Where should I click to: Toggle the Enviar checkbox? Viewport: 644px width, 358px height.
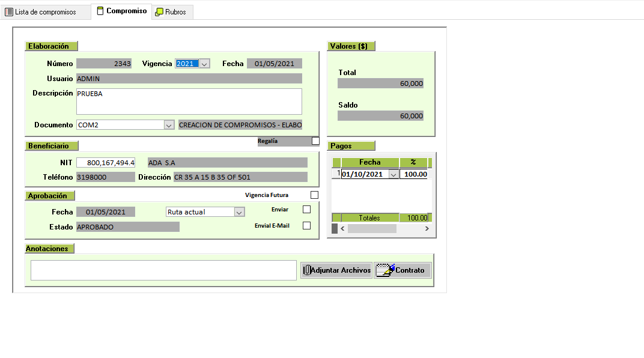point(306,210)
